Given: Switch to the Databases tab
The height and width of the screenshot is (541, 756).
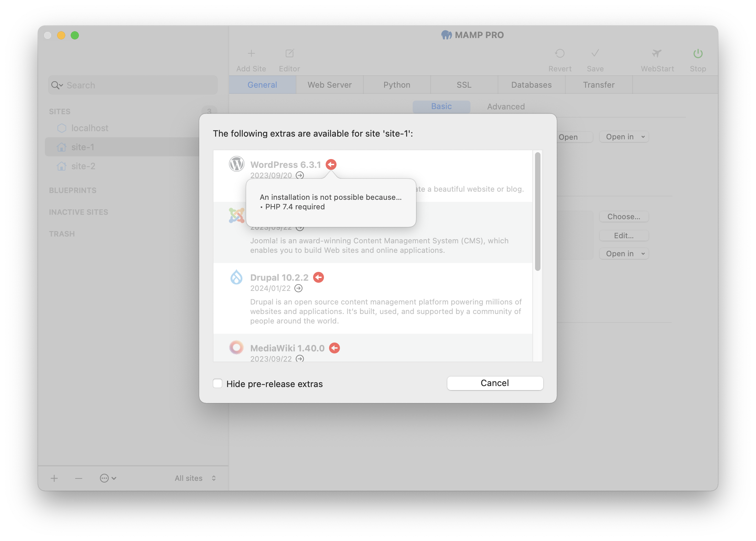Looking at the screenshot, I should click(x=531, y=85).
